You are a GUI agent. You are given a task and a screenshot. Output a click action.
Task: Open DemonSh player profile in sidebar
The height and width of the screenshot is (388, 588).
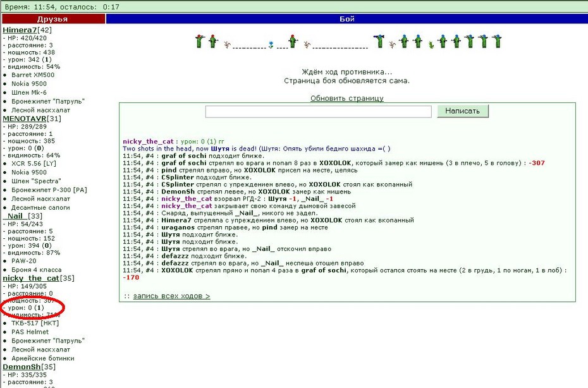point(21,367)
